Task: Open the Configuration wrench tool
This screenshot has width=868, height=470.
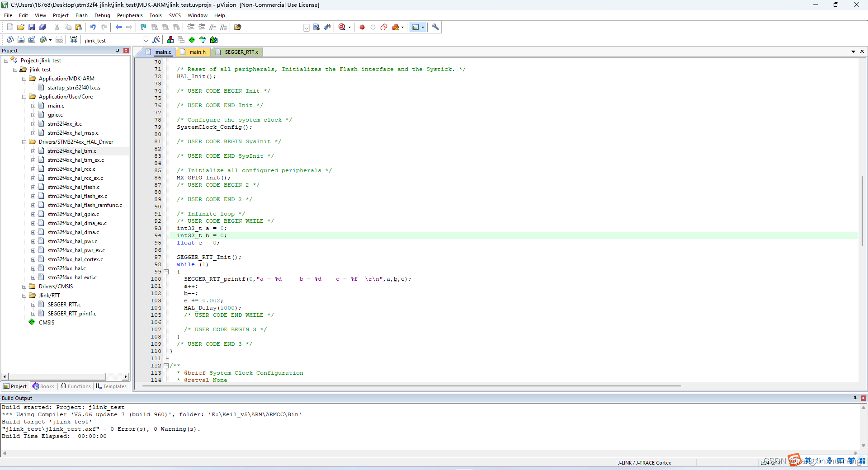Action: click(x=434, y=27)
